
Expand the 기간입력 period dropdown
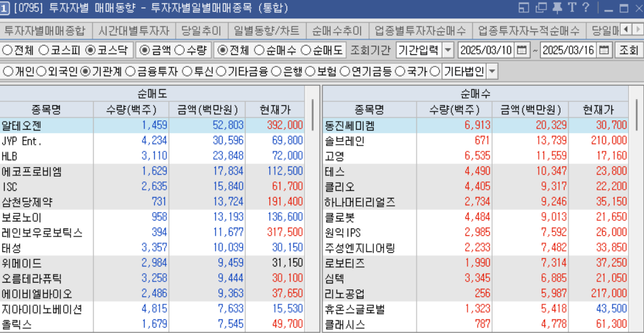tap(448, 50)
